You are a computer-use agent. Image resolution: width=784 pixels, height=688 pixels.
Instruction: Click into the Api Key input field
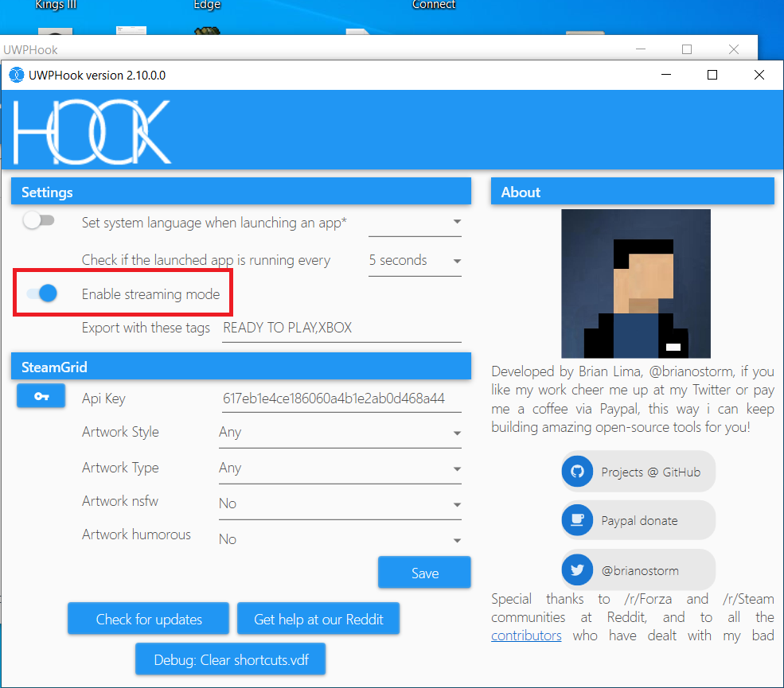[341, 398]
